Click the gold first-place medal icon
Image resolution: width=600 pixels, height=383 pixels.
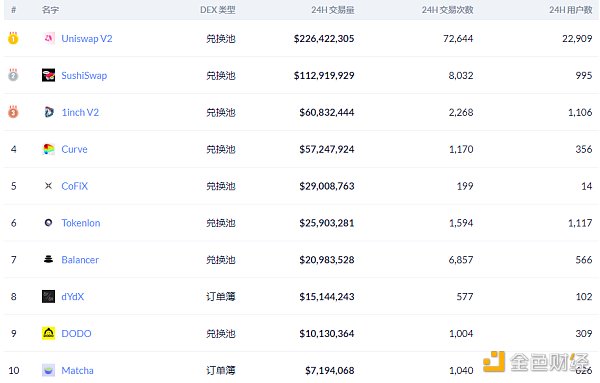click(x=13, y=38)
